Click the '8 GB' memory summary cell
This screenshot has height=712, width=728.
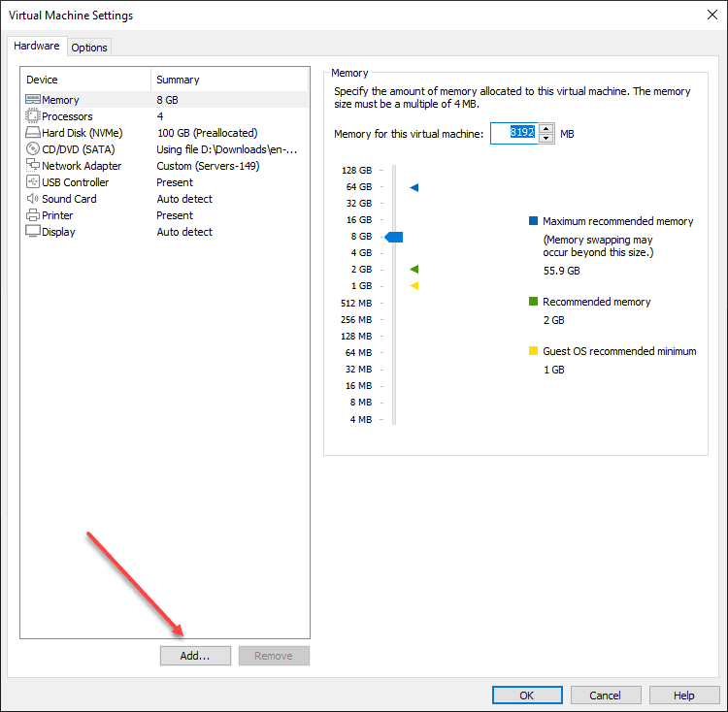coord(167,100)
